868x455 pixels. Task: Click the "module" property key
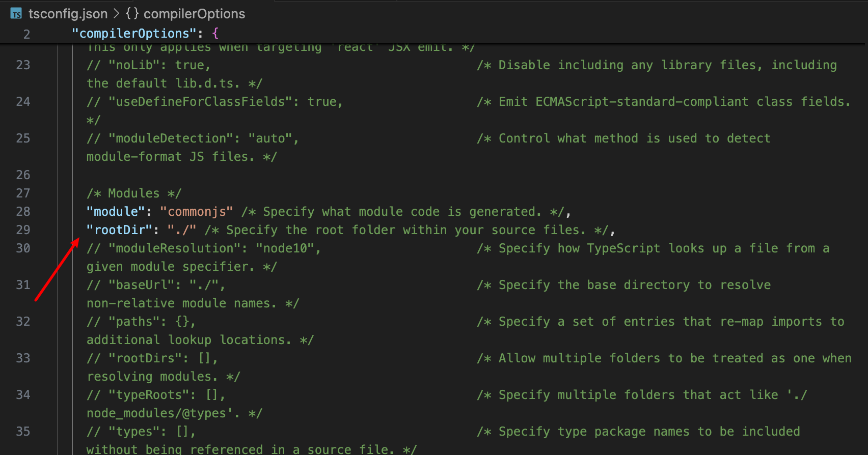[x=115, y=211]
